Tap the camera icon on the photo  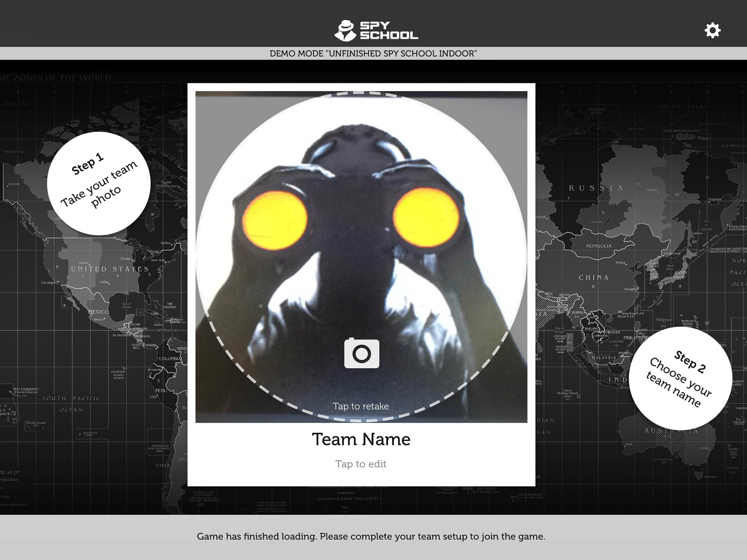click(362, 353)
